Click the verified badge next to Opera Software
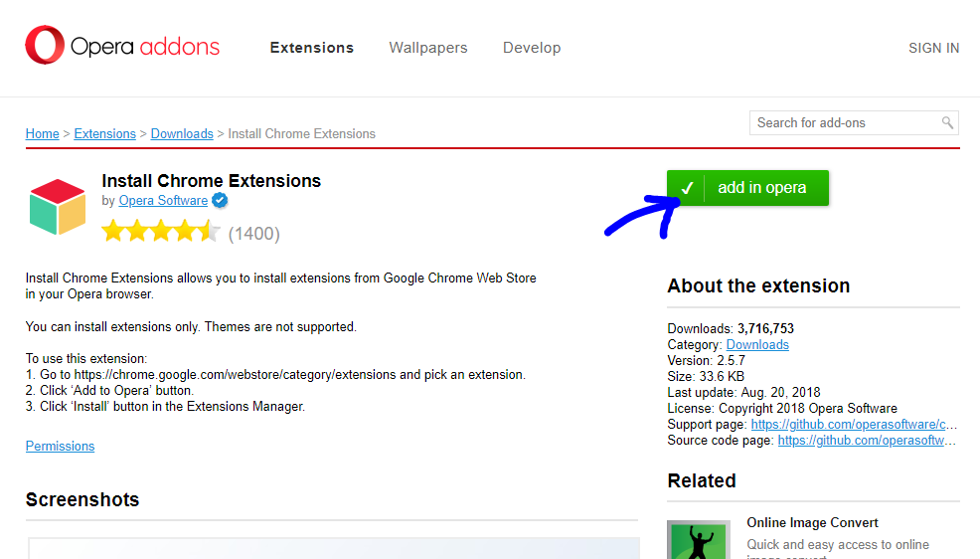Viewport: 980px width, 559px height. 220,201
